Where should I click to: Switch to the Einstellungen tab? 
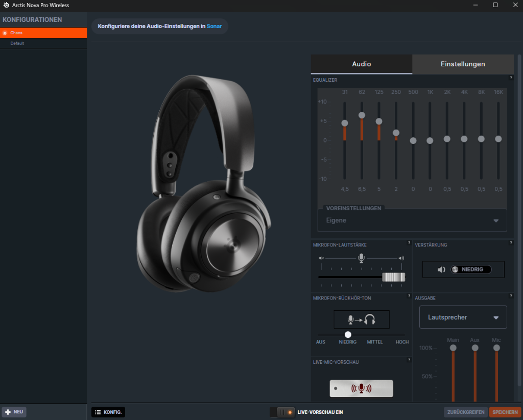click(463, 64)
